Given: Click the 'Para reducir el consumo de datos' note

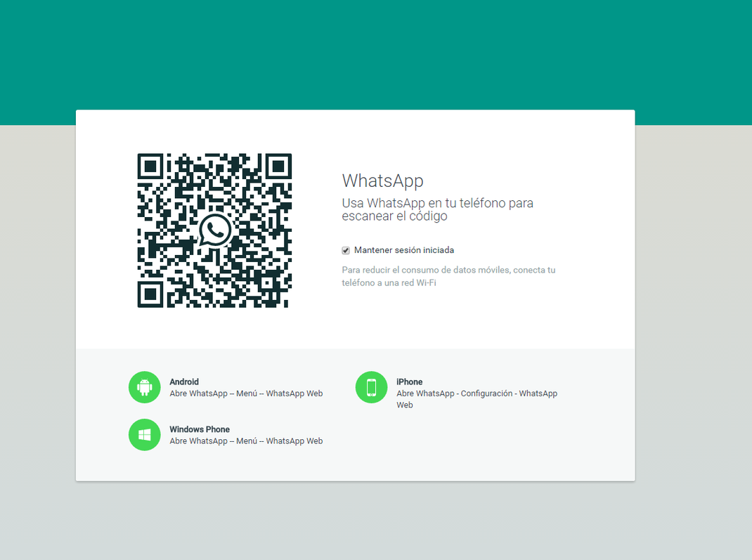Looking at the screenshot, I should [x=448, y=276].
